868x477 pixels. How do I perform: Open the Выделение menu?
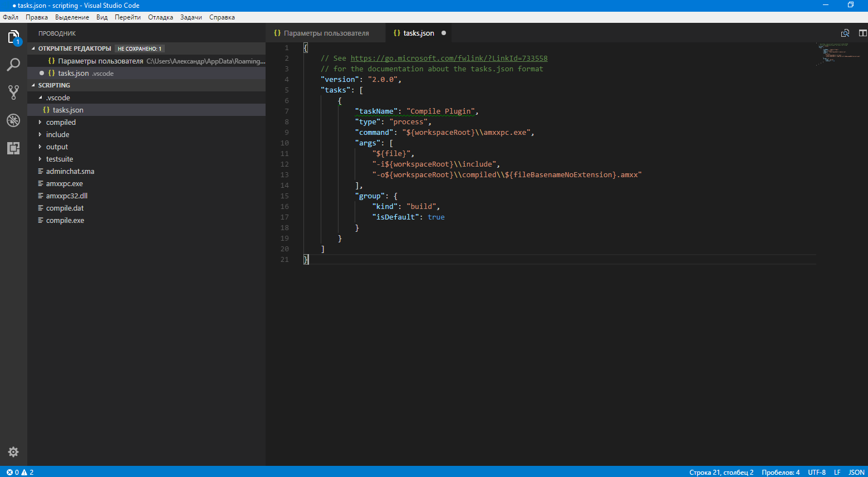click(72, 17)
